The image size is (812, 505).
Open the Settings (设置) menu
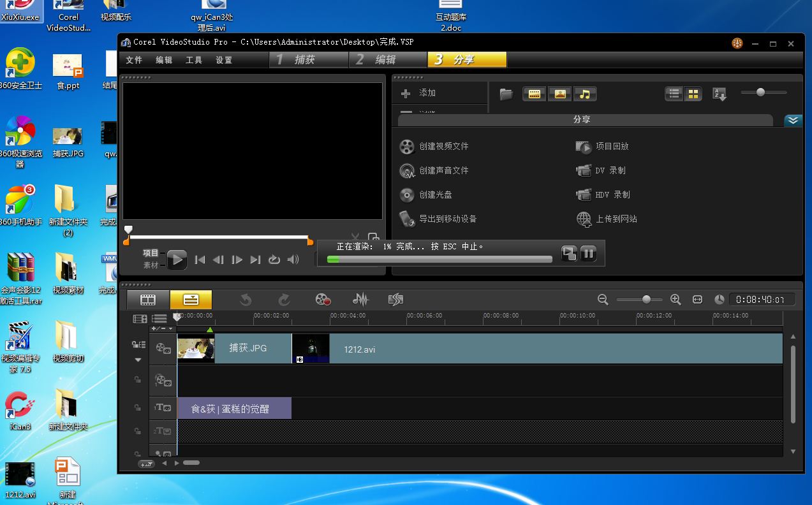click(224, 60)
